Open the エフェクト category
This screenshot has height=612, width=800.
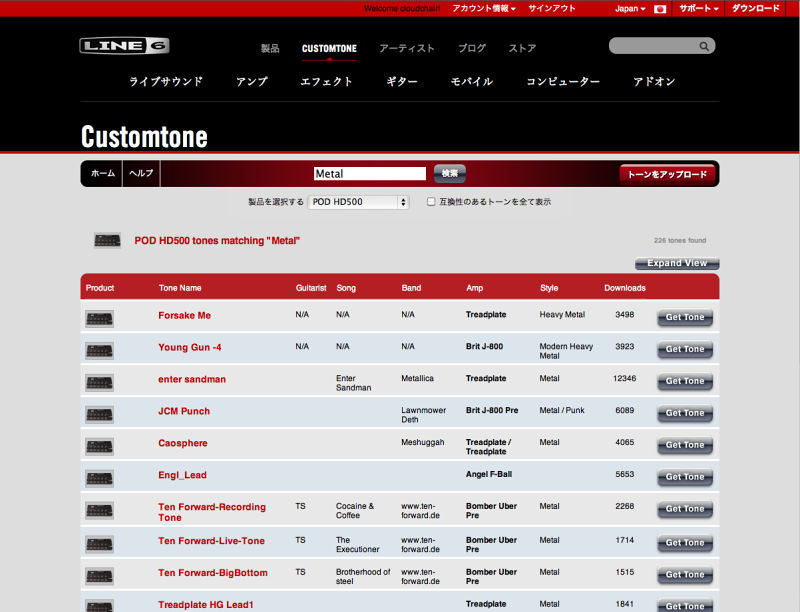(327, 82)
